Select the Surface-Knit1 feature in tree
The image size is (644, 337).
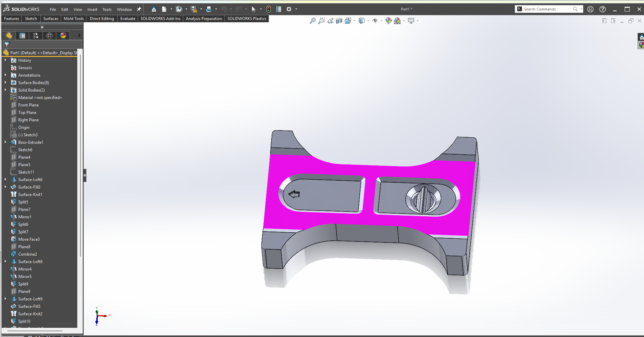(30, 195)
